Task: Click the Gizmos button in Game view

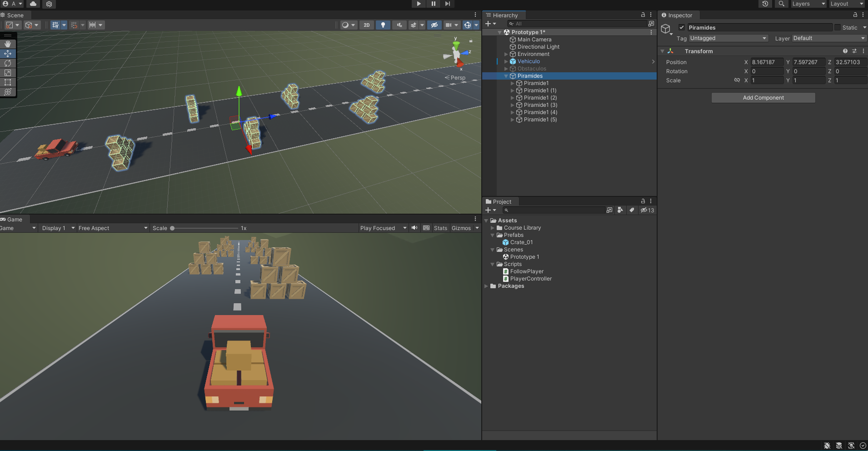Action: pos(461,228)
